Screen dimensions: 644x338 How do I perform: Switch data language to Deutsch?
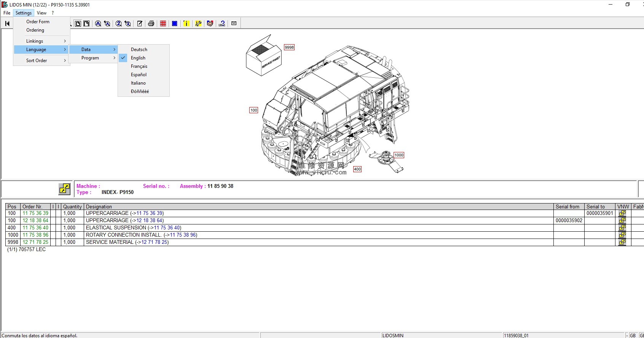click(139, 50)
